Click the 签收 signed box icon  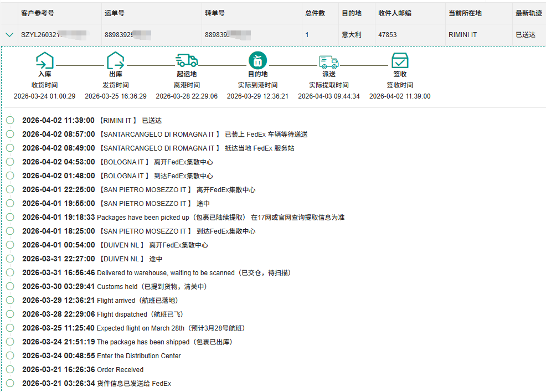pos(400,60)
